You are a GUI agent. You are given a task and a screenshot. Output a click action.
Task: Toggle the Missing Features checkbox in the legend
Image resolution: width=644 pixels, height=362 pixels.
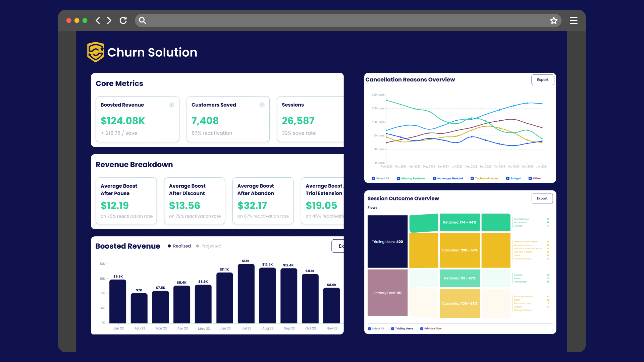coord(398,178)
